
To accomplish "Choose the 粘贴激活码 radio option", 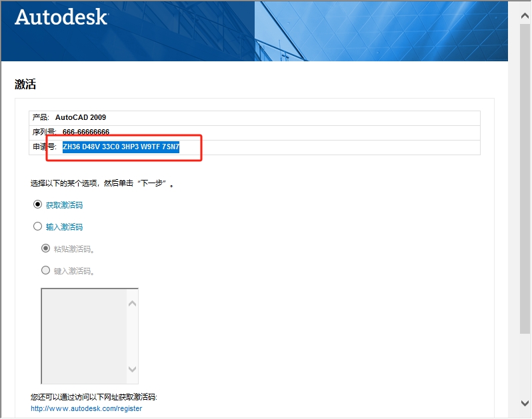I will [x=46, y=248].
